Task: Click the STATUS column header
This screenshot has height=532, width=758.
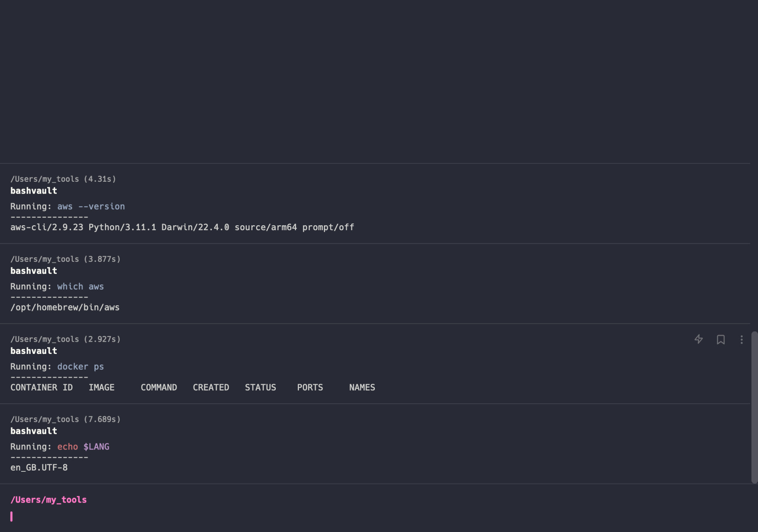Action: (260, 387)
